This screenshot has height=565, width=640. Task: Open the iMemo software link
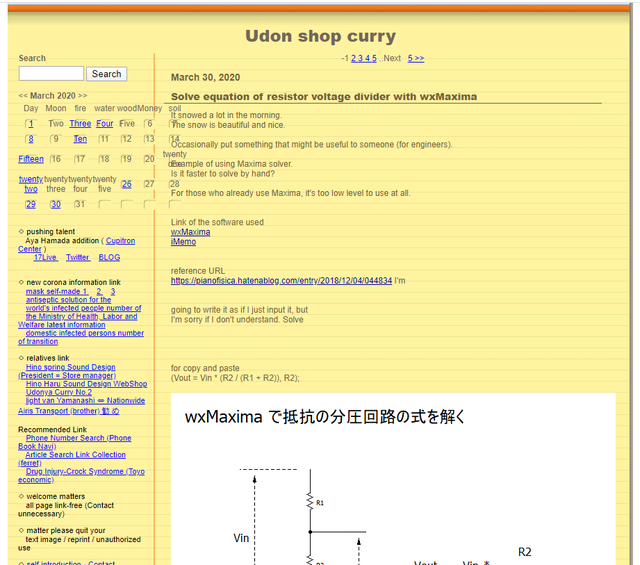pos(183,242)
